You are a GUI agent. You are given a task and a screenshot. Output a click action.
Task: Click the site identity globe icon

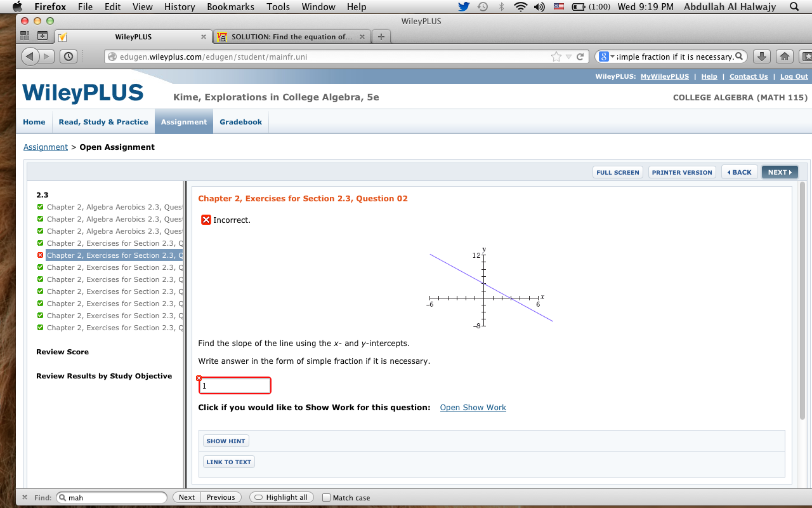tap(112, 57)
